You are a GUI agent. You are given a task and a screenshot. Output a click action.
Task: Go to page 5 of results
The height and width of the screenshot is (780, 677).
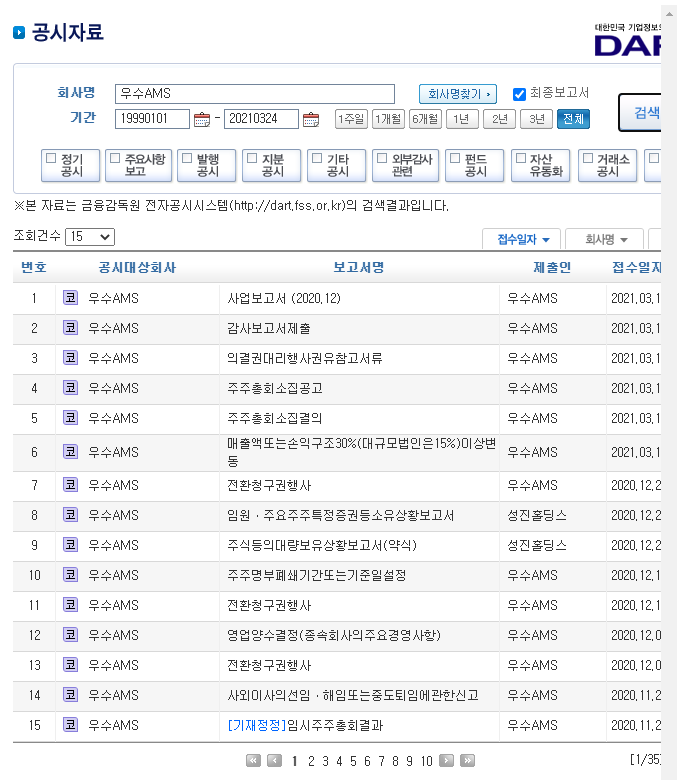click(x=353, y=761)
